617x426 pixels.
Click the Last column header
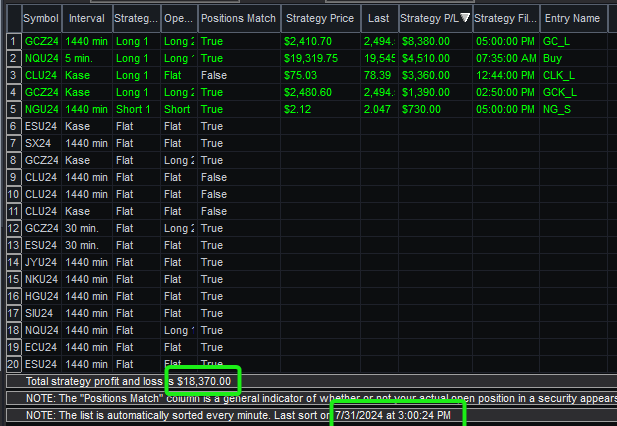tap(379, 18)
